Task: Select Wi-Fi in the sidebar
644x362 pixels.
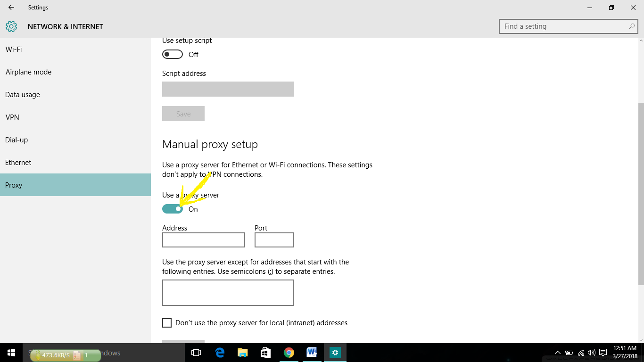Action: tap(75, 49)
